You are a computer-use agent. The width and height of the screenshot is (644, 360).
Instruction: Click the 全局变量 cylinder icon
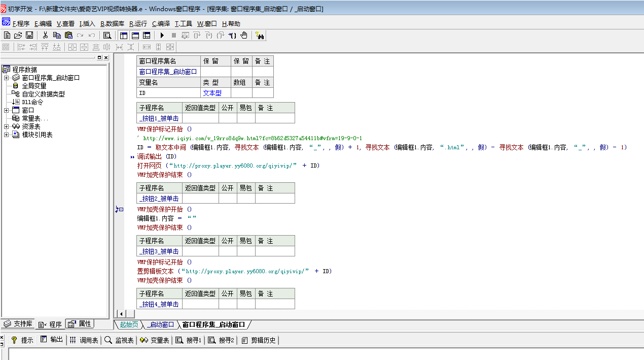16,86
